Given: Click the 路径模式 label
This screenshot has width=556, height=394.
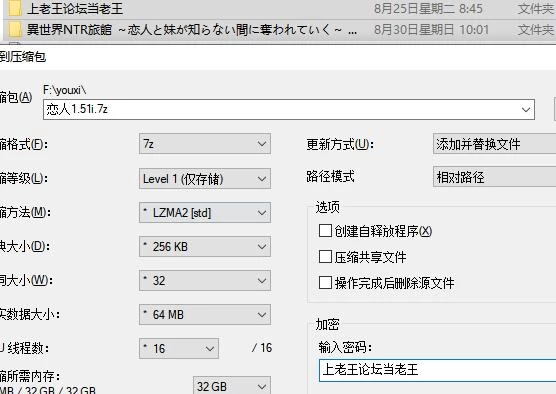Looking at the screenshot, I should point(330,176).
